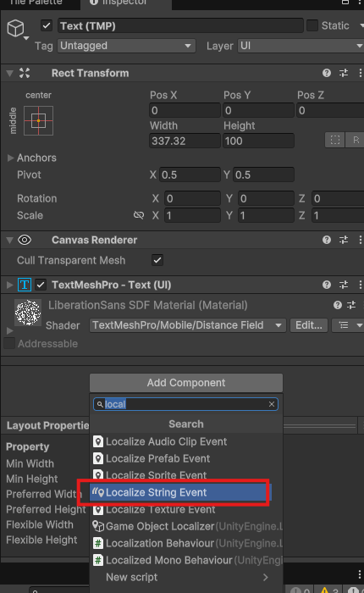The height and width of the screenshot is (593, 364).
Task: Expand the material properties foldout arrow
Action: click(10, 331)
